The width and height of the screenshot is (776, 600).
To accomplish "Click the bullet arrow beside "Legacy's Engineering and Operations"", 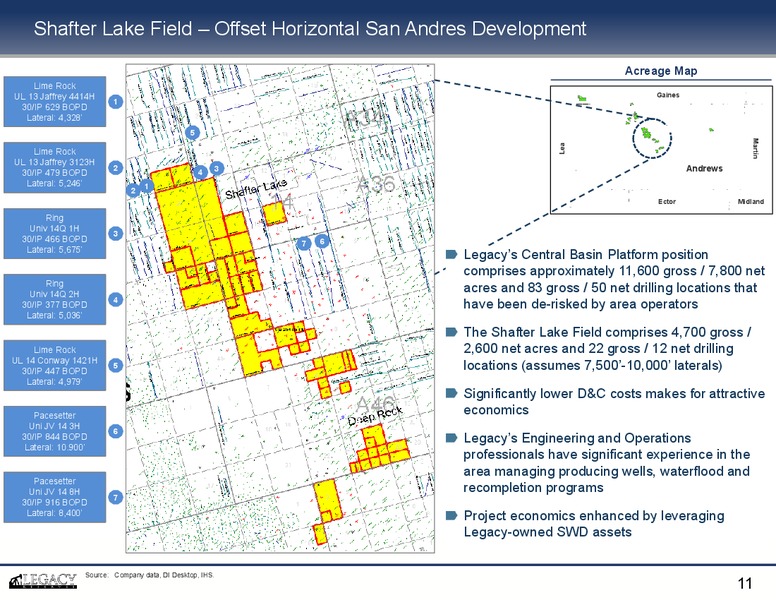I will pyautogui.click(x=451, y=438).
